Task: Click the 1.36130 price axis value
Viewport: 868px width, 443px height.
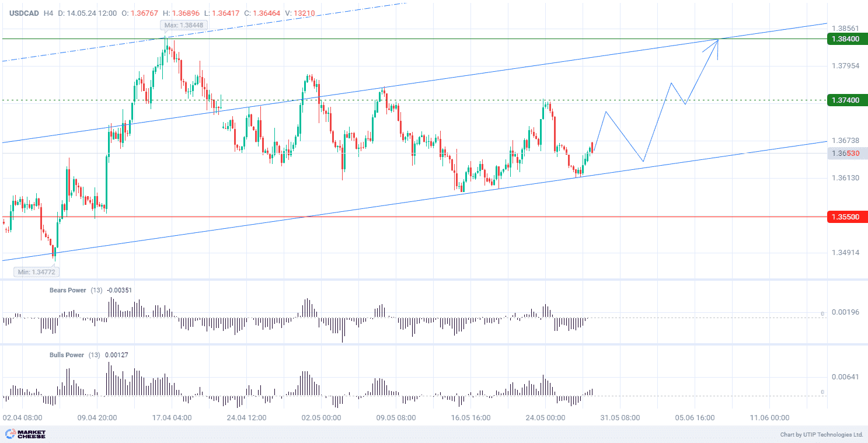Action: tap(845, 177)
